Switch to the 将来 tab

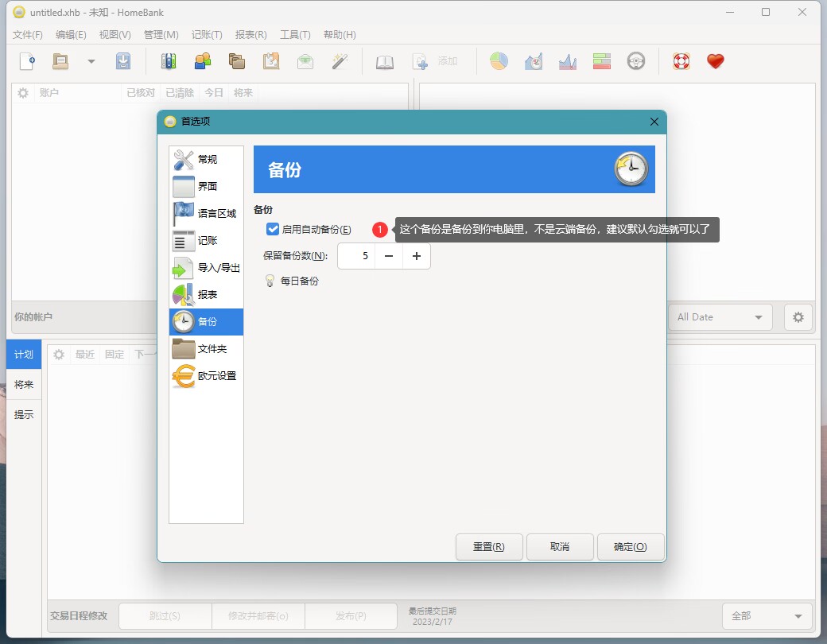(x=24, y=385)
